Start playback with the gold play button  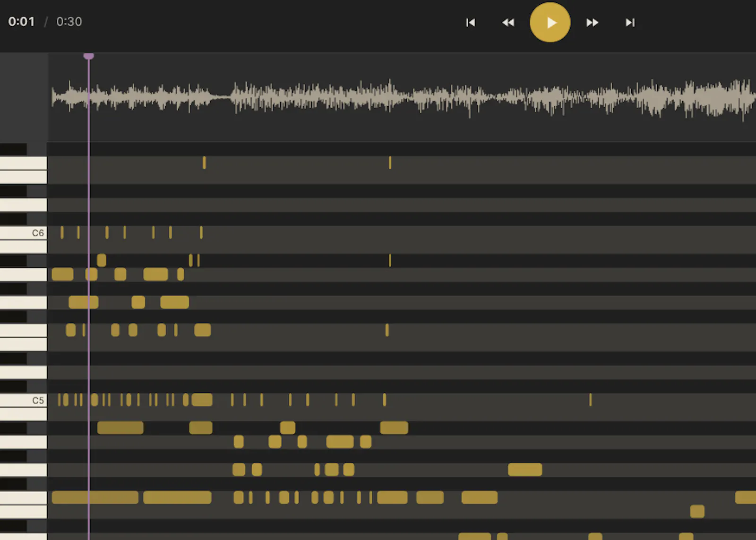tap(550, 22)
